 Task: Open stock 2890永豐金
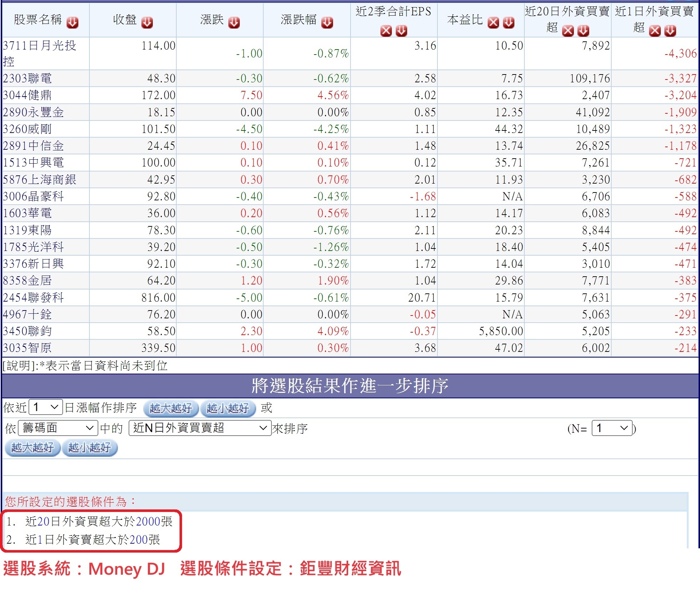(33, 112)
